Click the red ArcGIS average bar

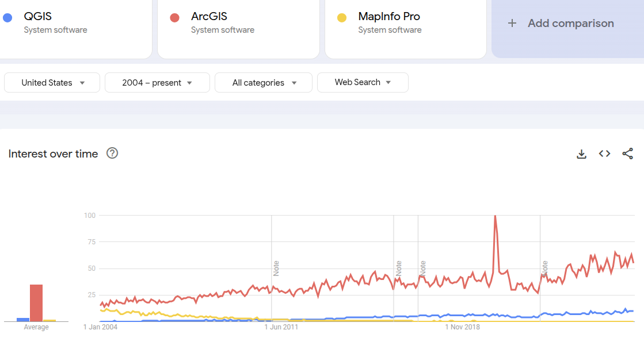(36, 302)
